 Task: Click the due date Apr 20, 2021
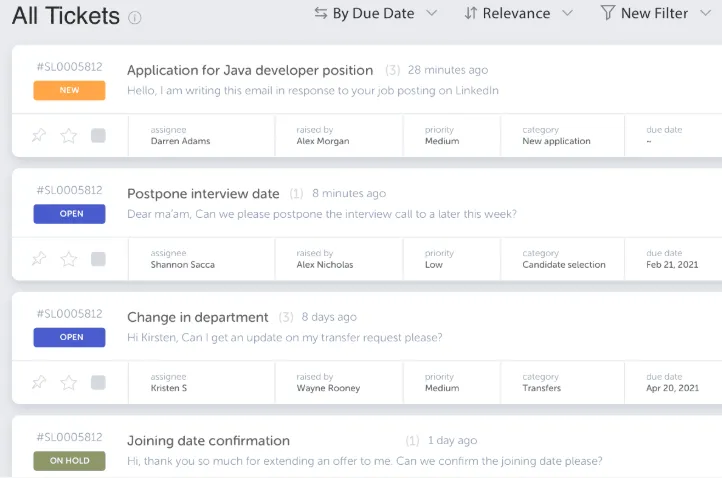point(672,388)
